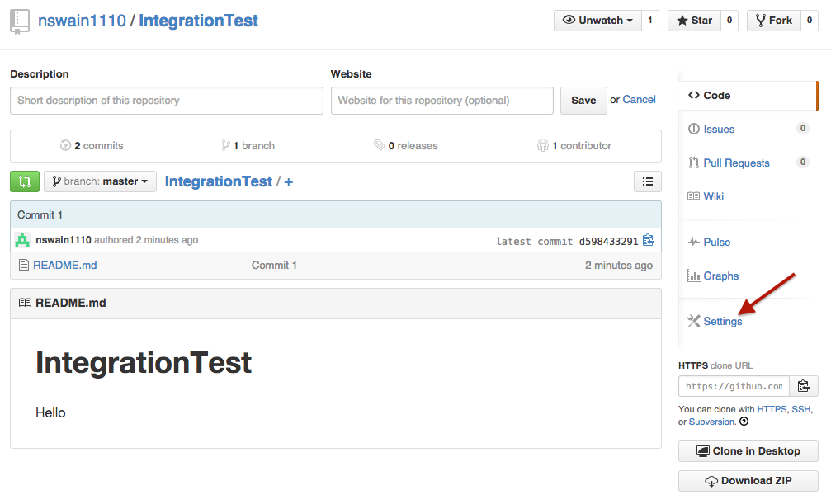Image resolution: width=831 pixels, height=504 pixels.
Task: Open latest commit d598433291
Action: [608, 242]
